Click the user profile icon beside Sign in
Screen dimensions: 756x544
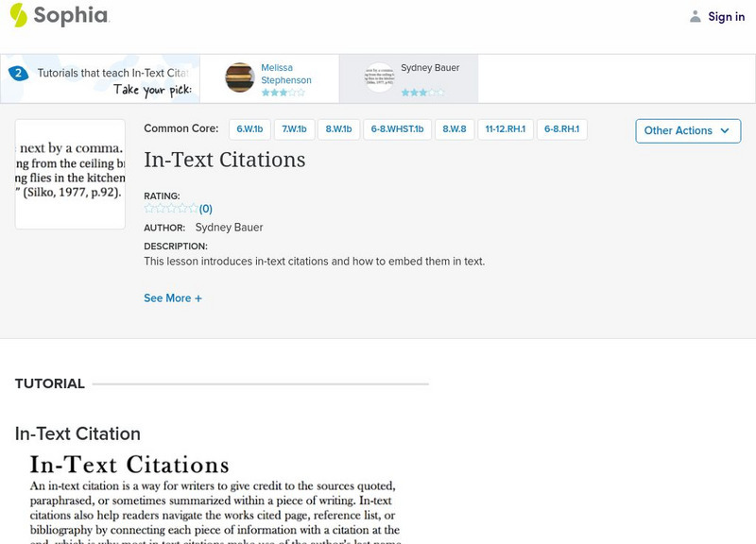pyautogui.click(x=696, y=17)
